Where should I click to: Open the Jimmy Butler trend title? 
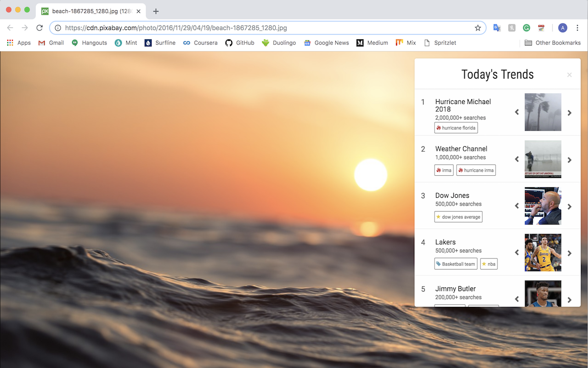(x=456, y=289)
